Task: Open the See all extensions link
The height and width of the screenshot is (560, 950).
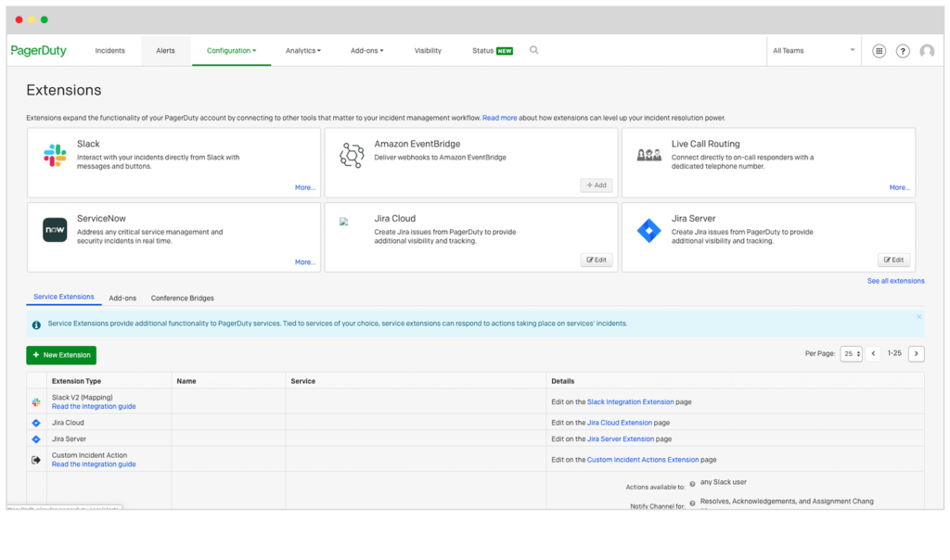Action: pos(895,281)
